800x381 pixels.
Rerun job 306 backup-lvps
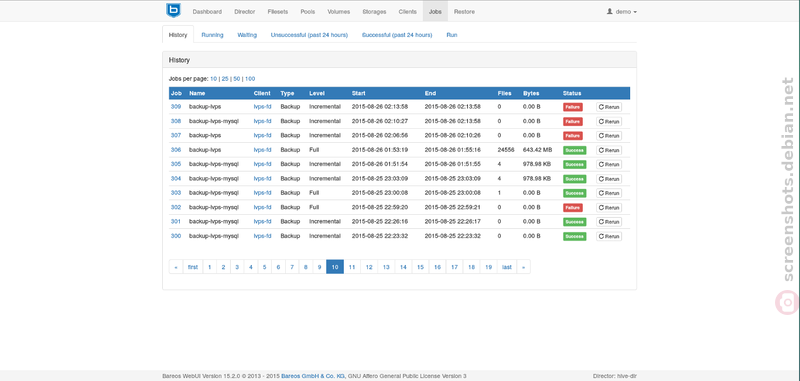pos(609,150)
